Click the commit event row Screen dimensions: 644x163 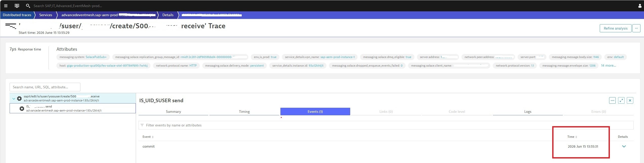[x=386, y=146]
